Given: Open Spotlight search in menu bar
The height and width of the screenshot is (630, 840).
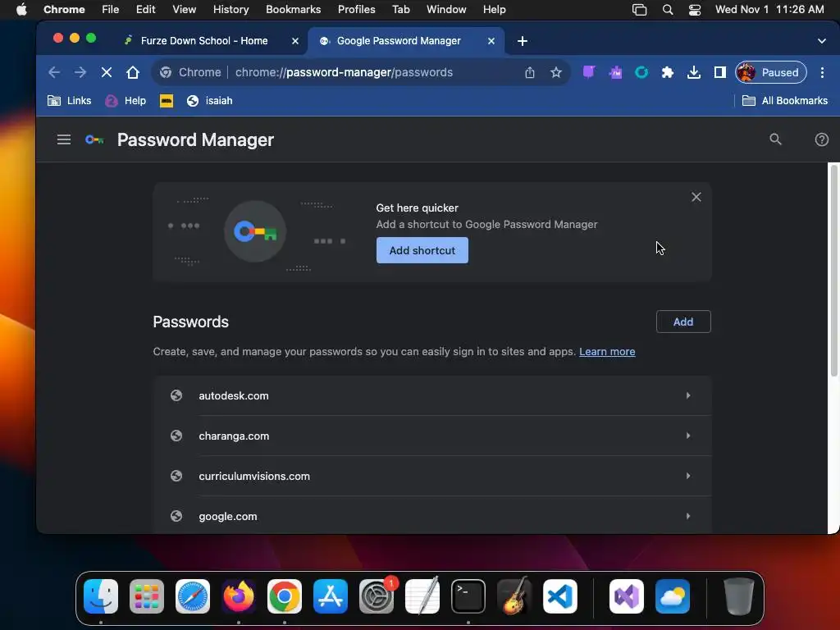Looking at the screenshot, I should tap(668, 9).
